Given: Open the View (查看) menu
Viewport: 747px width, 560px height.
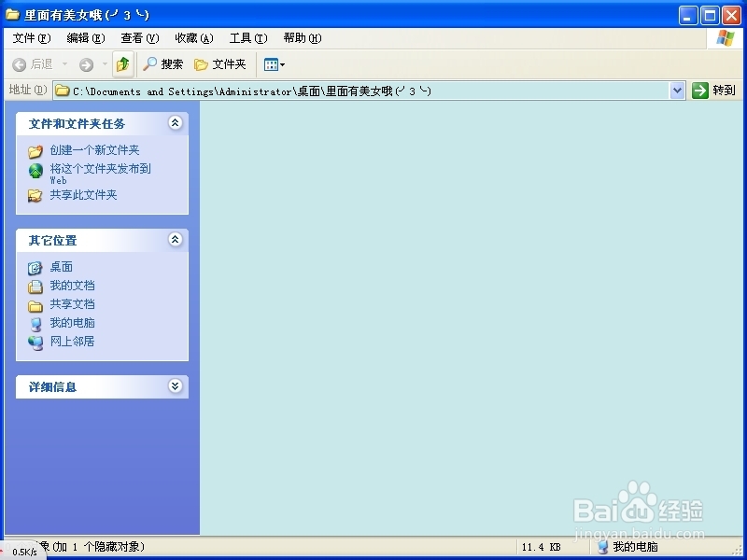Looking at the screenshot, I should [139, 38].
